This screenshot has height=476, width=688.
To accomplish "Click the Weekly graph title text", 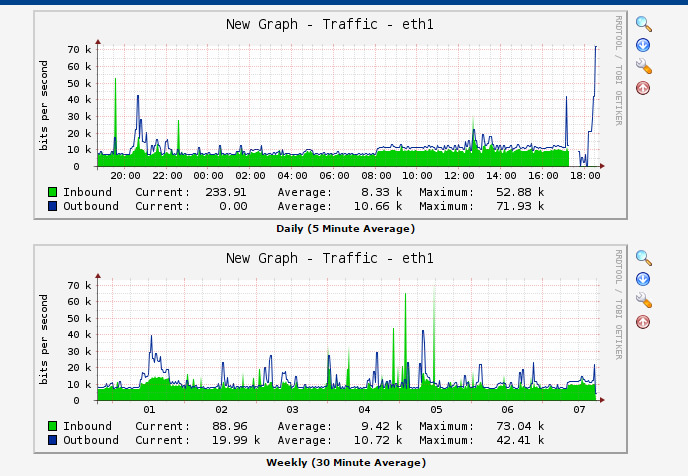I will click(330, 258).
